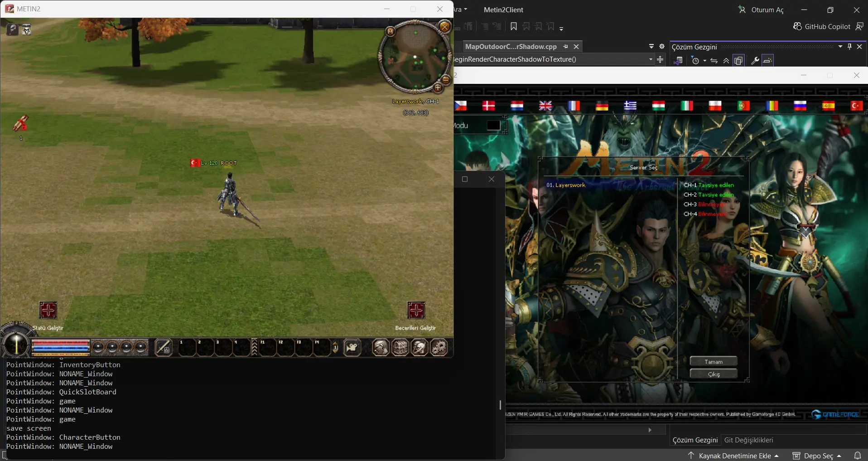Click the Becerileri Geliştir plus icon
The width and height of the screenshot is (868, 461).
[416, 311]
